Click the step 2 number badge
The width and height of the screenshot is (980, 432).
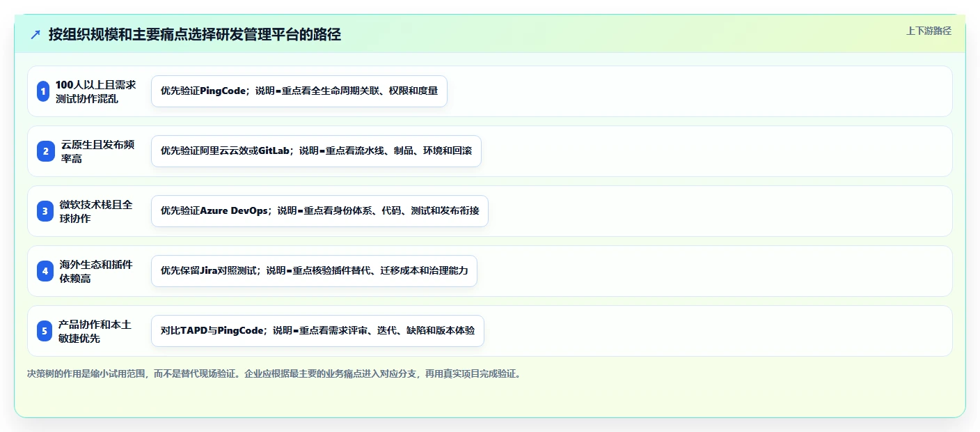45,151
